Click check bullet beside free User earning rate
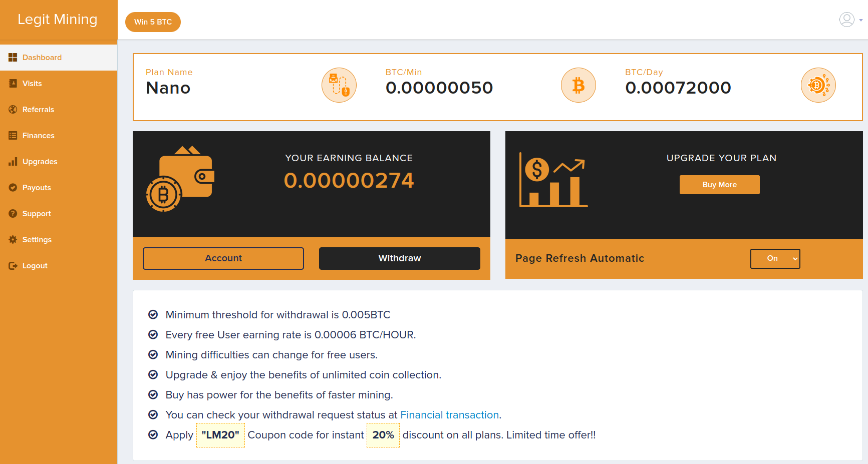 click(x=153, y=335)
